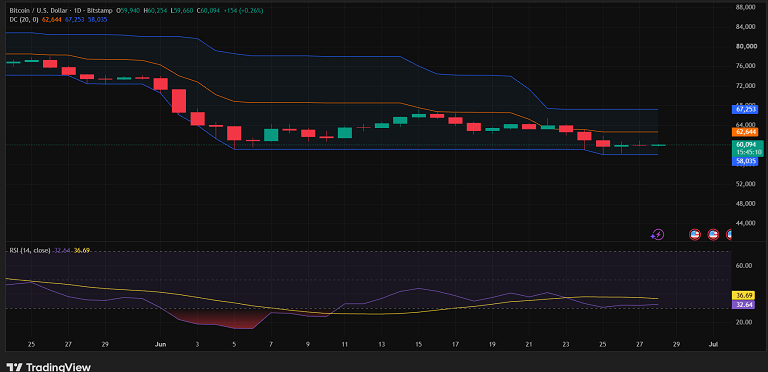Click blue 58,035 value in DC legend
The width and height of the screenshot is (768, 372).
96,19
